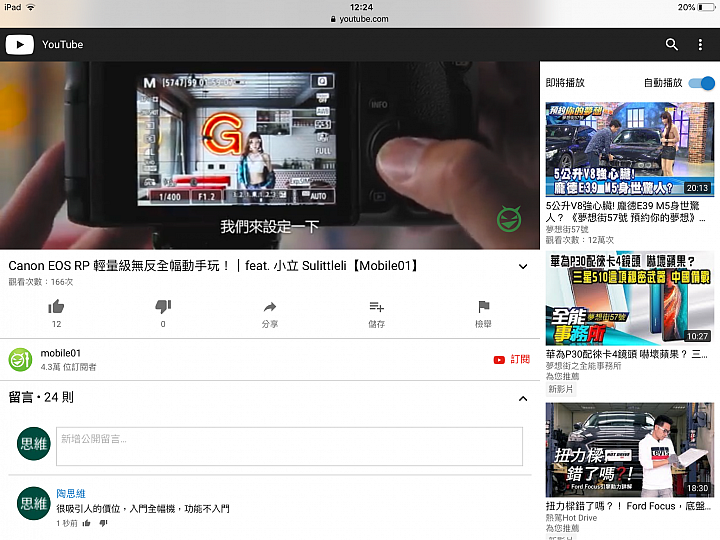
Task: Open the YouTube search magnifier
Action: click(x=671, y=44)
